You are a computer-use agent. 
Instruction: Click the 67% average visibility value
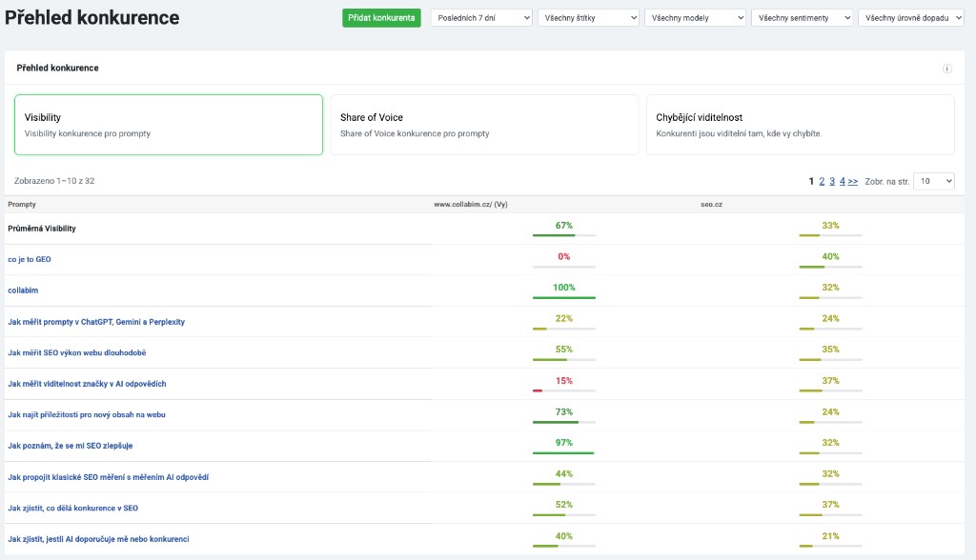point(564,226)
